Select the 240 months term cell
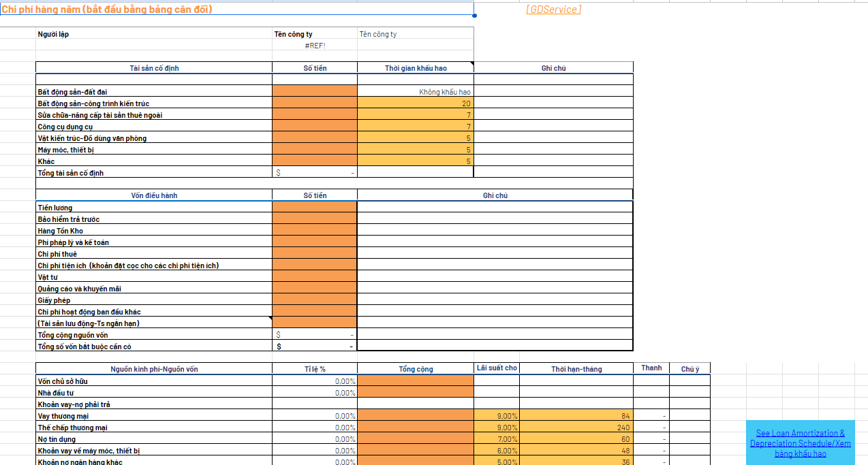 click(576, 428)
